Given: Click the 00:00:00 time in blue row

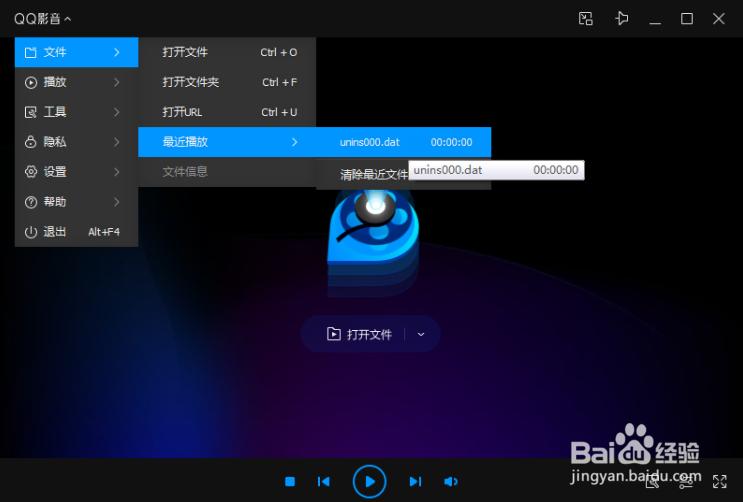Looking at the screenshot, I should coord(451,142).
